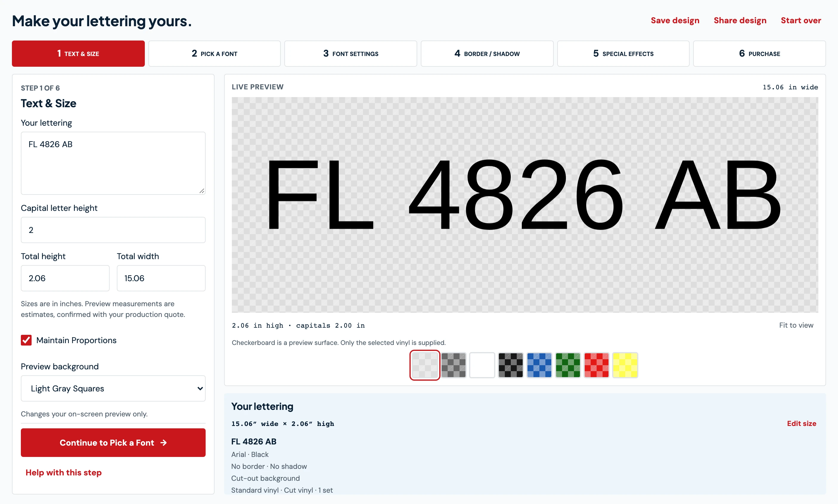The width and height of the screenshot is (838, 504).
Task: Open the Preview background dropdown
Action: [x=113, y=388]
